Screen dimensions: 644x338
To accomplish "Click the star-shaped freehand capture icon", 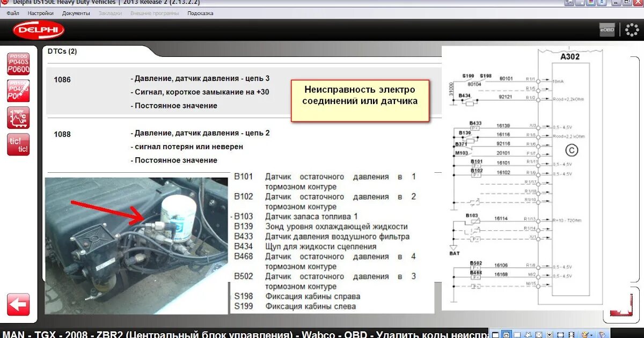I will point(528,335).
